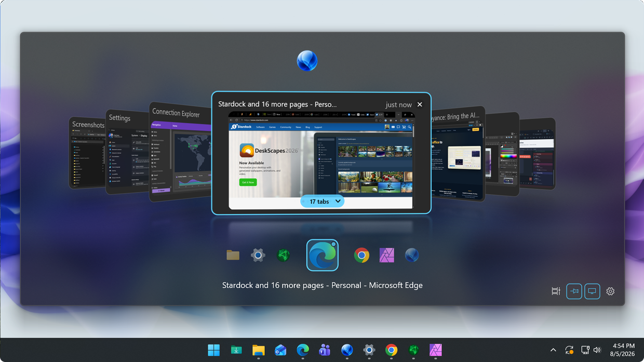Select the File Explorer folder icon in the switcher row
The height and width of the screenshot is (362, 644).
coord(233,255)
